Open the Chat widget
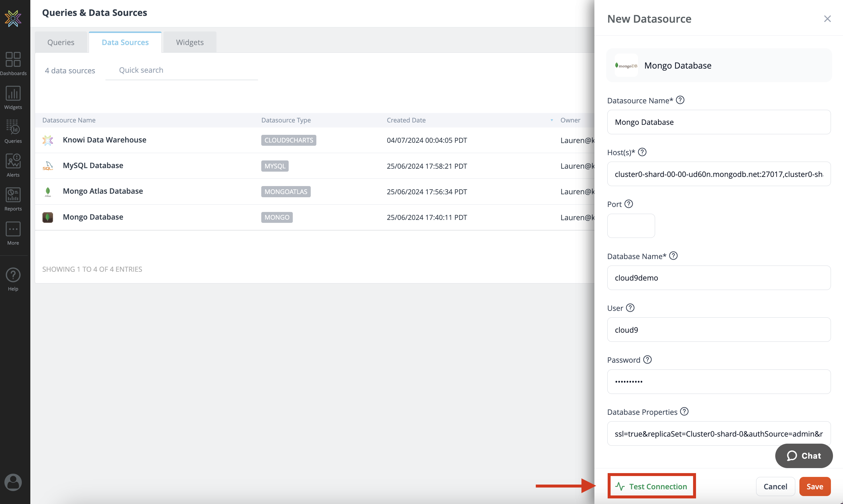843x504 pixels. tap(804, 456)
